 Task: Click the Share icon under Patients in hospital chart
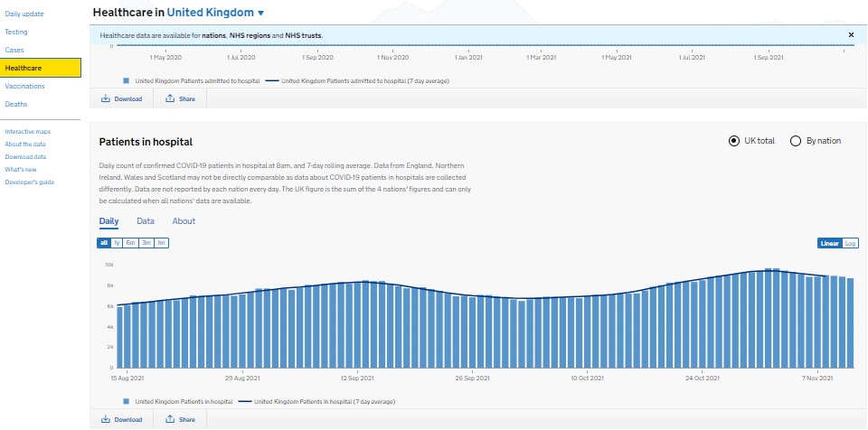pos(170,419)
